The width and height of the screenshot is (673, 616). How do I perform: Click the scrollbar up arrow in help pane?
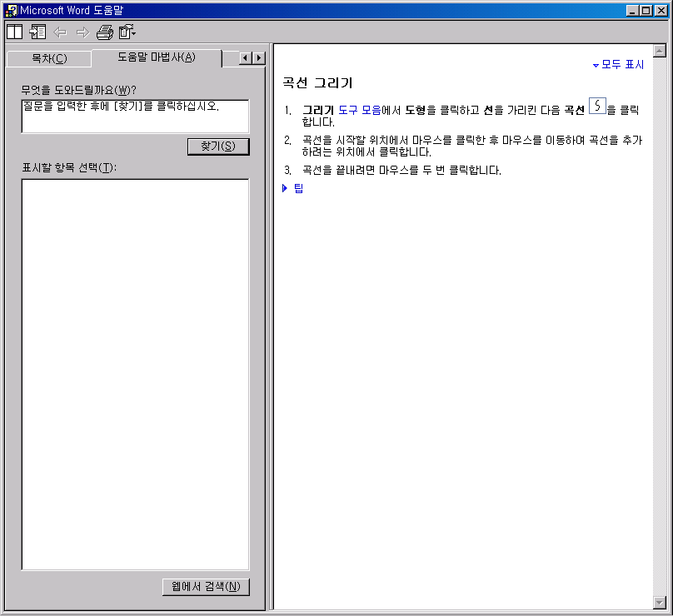660,51
